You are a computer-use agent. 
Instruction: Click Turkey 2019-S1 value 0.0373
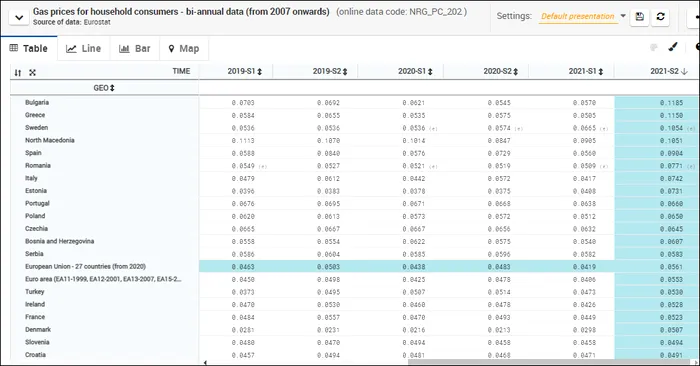243,292
